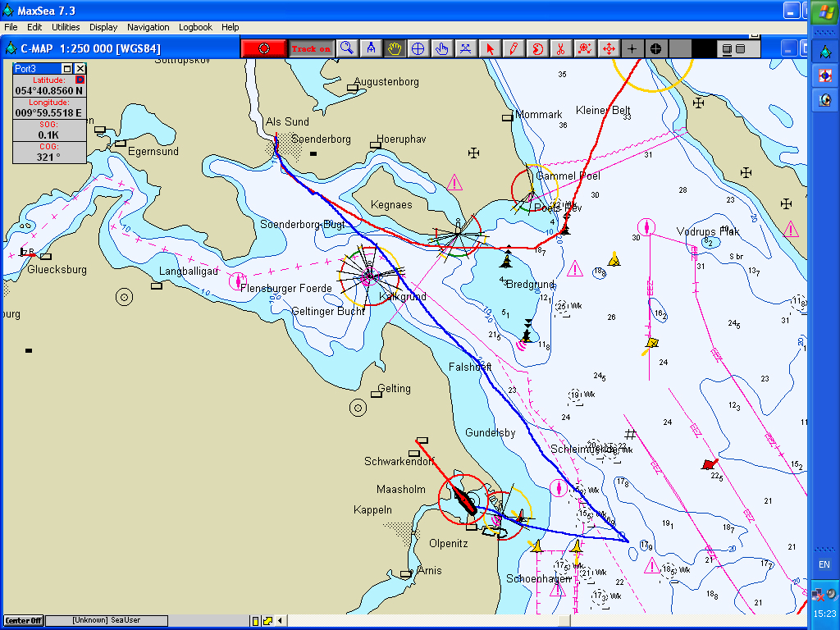Open the File menu
This screenshot has width=840, height=630.
pyautogui.click(x=11, y=27)
